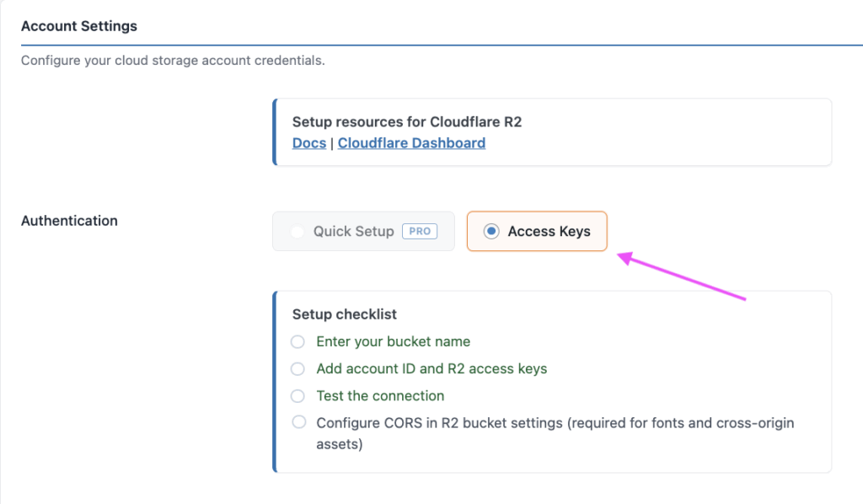The image size is (863, 504).
Task: Tick the circle beside "Add account ID and R2 access keys"
Action: [297, 368]
